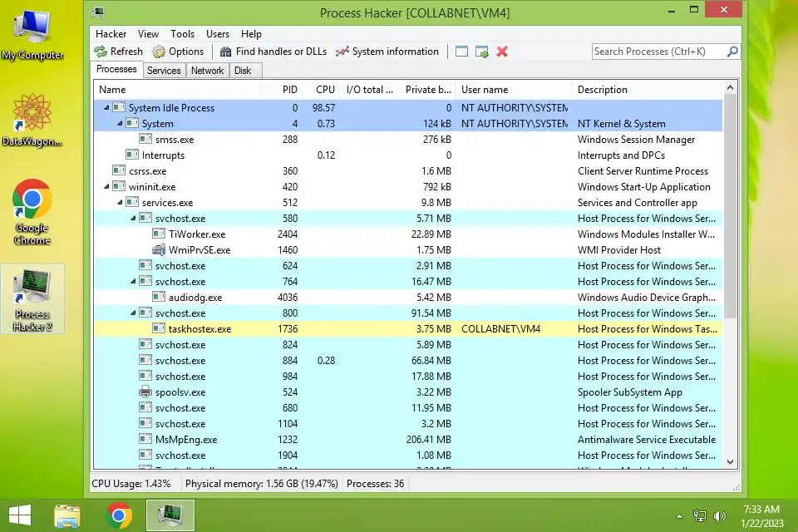Image resolution: width=798 pixels, height=532 pixels.
Task: Click the csrss.exe process icon
Action: [119, 171]
